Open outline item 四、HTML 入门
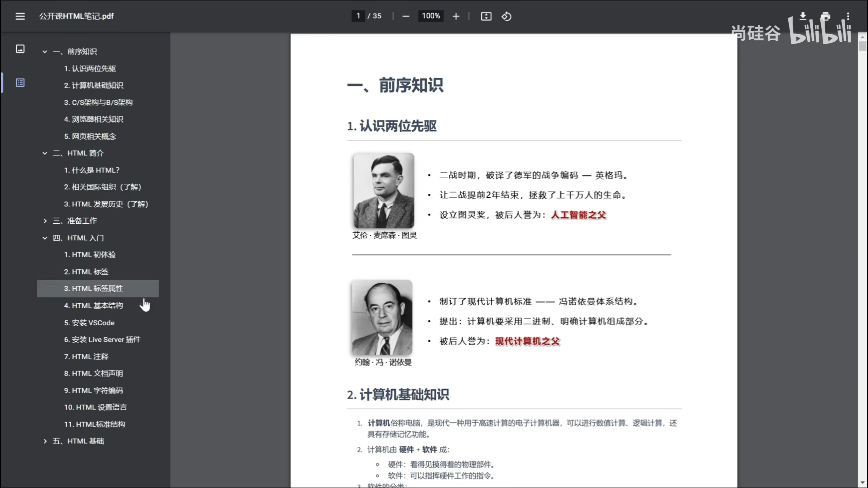The height and width of the screenshot is (488, 868). (x=78, y=238)
